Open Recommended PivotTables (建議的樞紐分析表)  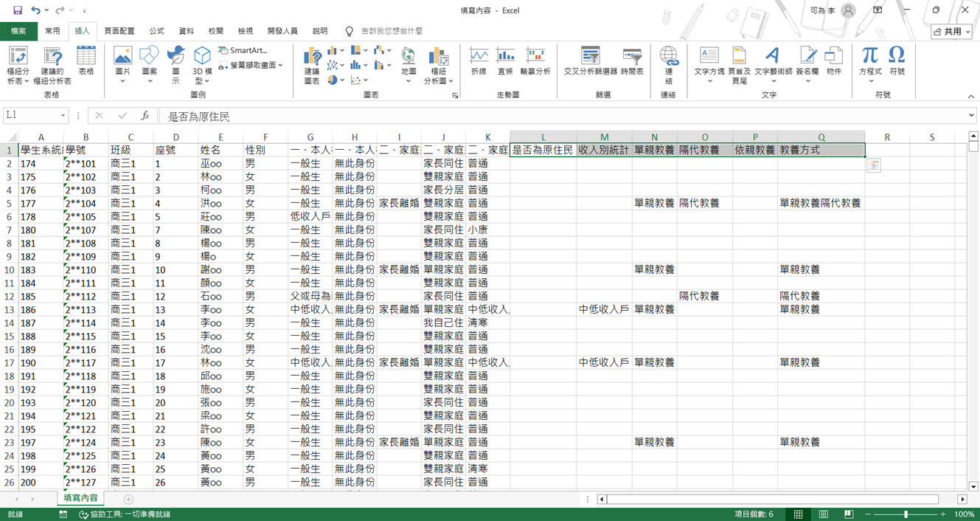[x=52, y=65]
